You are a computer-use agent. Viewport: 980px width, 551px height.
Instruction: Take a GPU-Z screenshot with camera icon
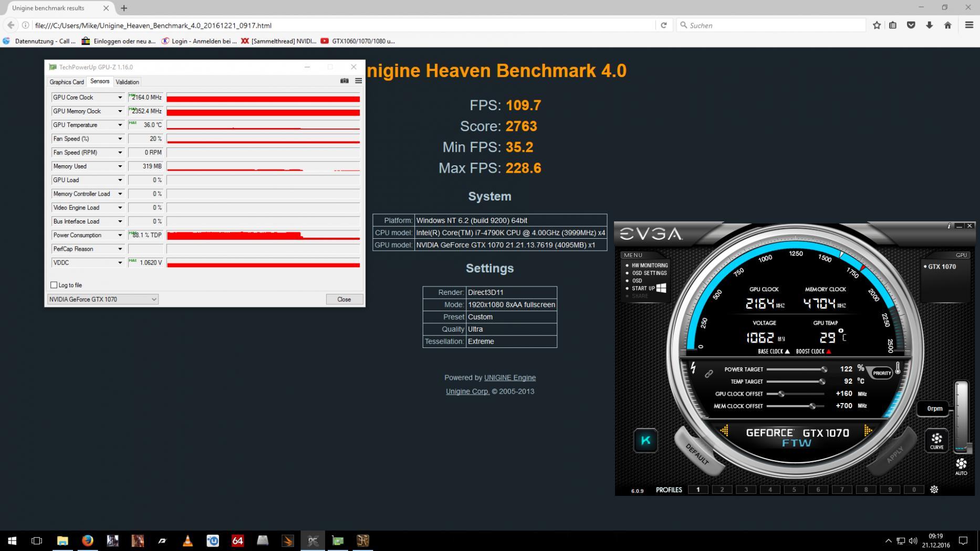[345, 81]
